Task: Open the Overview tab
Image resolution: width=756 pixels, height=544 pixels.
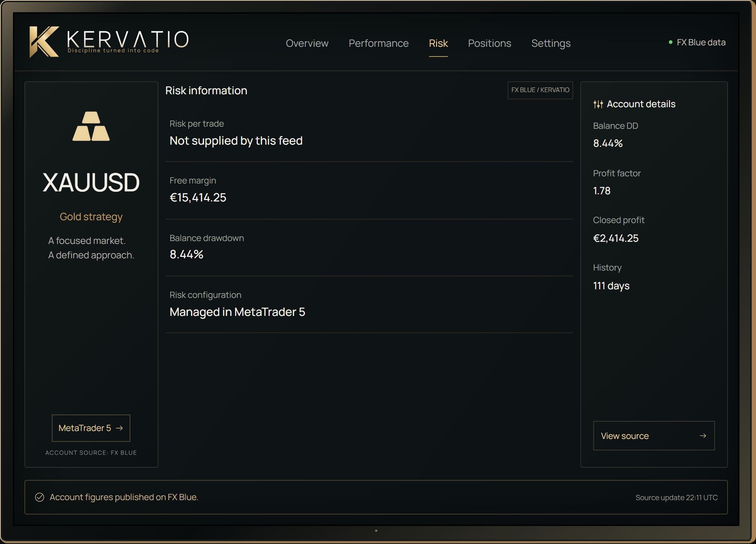Action: [307, 43]
